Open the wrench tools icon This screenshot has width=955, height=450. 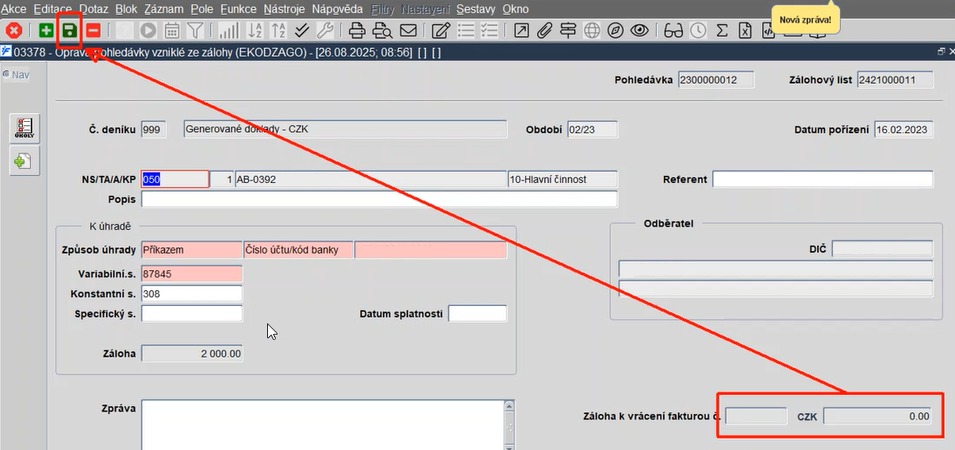(x=325, y=30)
